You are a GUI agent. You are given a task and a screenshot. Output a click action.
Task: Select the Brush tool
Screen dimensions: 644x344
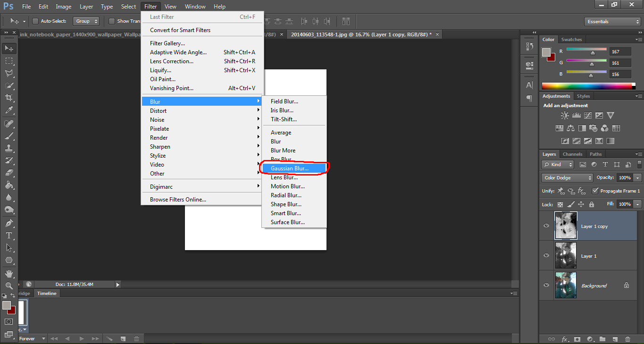(9, 135)
